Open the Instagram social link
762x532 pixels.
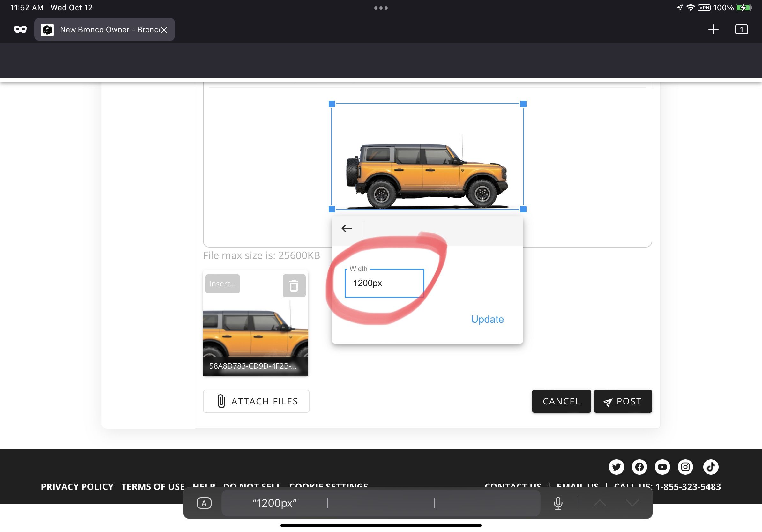(x=685, y=467)
